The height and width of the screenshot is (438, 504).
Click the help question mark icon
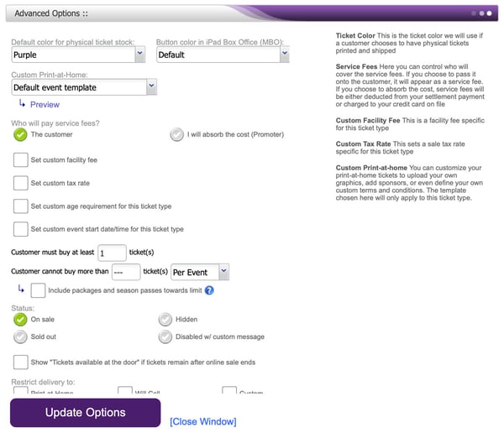209,290
